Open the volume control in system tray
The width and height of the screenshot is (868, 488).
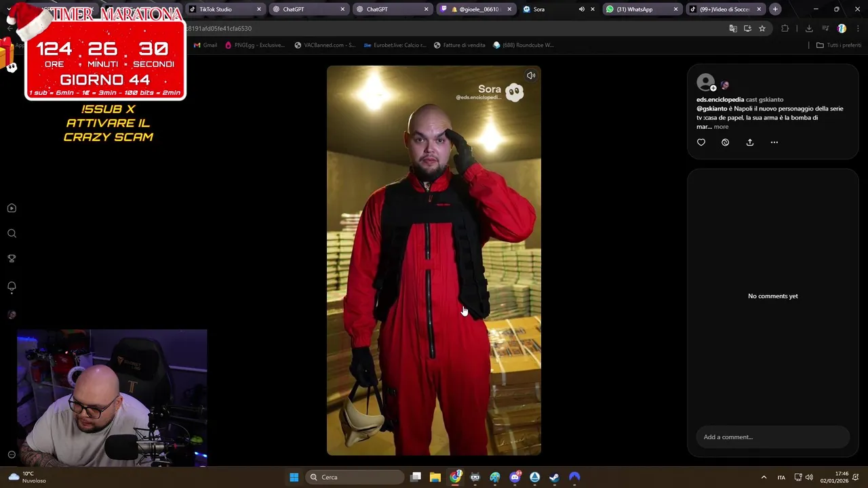809,477
